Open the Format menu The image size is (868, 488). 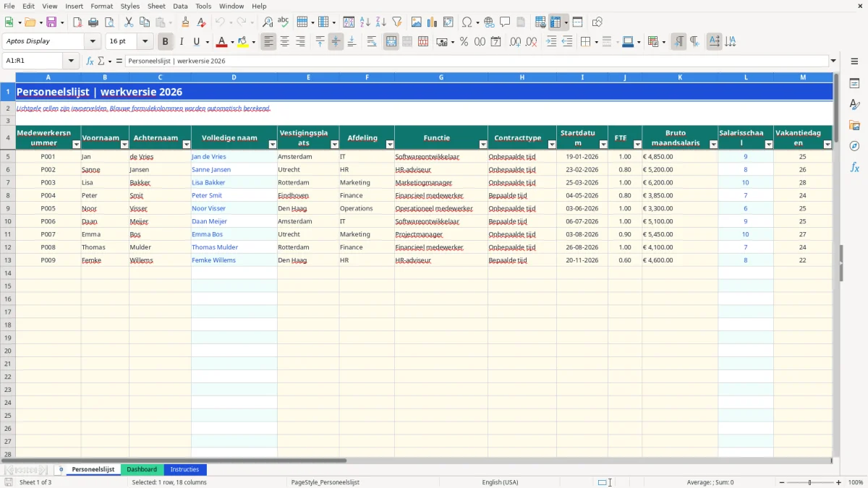(102, 6)
